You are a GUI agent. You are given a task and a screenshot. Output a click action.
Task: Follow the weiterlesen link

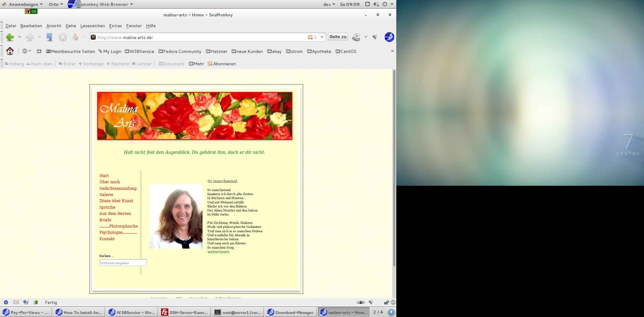218,252
